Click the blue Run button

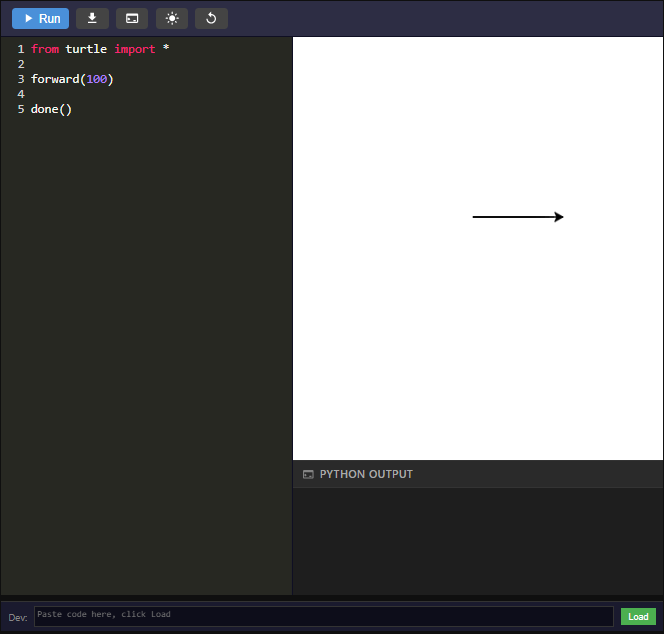[40, 18]
